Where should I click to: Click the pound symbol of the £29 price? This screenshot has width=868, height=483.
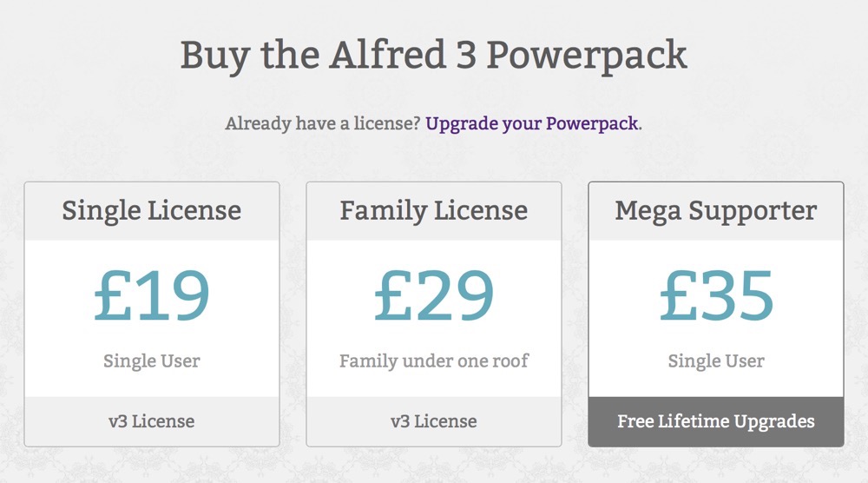coord(394,295)
